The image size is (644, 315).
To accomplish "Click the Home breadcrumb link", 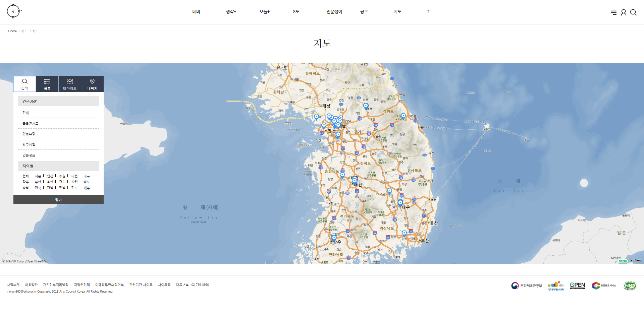I will pos(12,31).
